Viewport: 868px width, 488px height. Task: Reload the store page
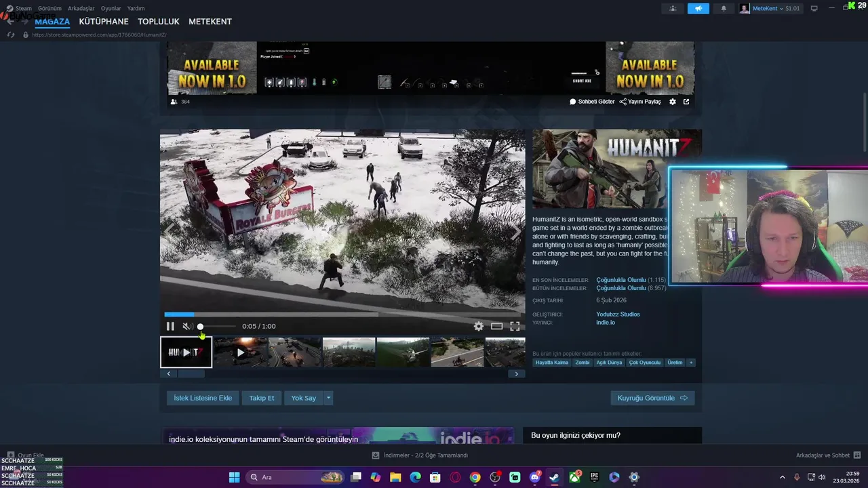(x=11, y=35)
